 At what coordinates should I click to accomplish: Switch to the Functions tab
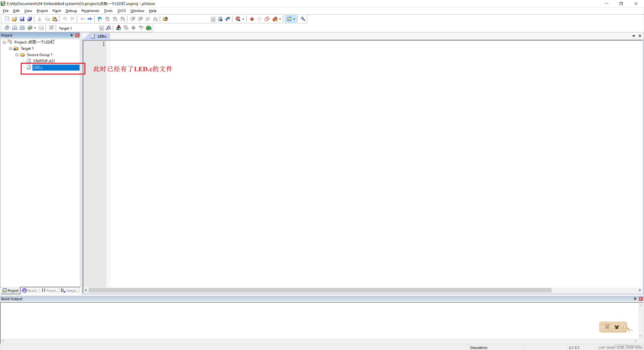click(50, 291)
